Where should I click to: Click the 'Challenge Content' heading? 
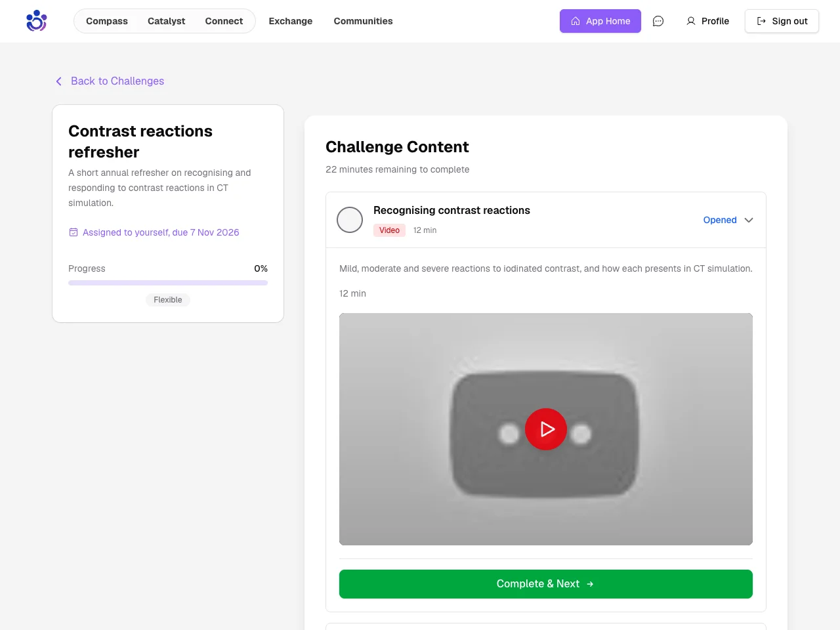tap(397, 147)
